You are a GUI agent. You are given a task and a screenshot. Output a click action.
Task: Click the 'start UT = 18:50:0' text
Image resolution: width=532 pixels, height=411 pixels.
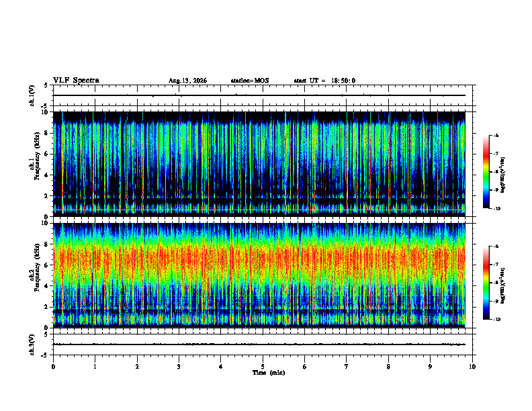point(324,81)
